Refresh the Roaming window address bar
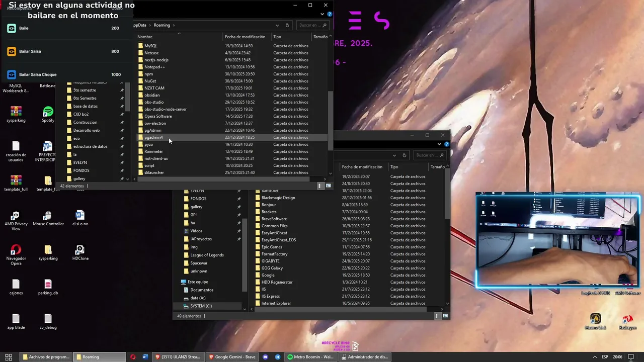 (x=287, y=25)
